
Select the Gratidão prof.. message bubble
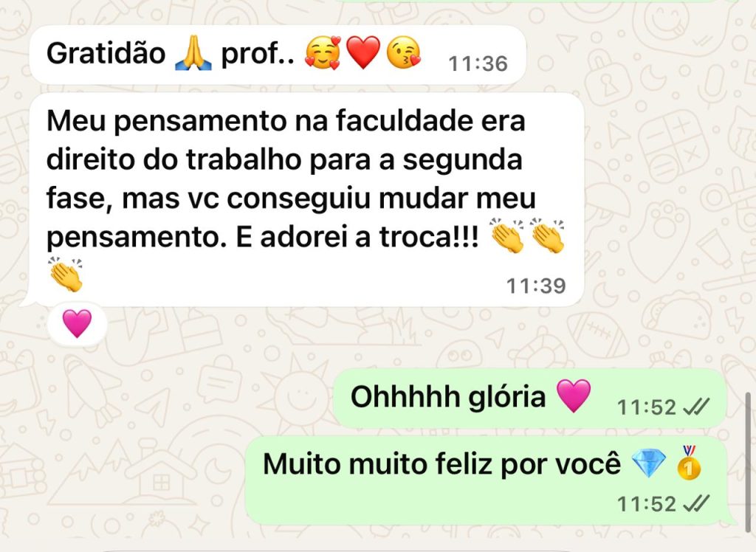[x=278, y=55]
